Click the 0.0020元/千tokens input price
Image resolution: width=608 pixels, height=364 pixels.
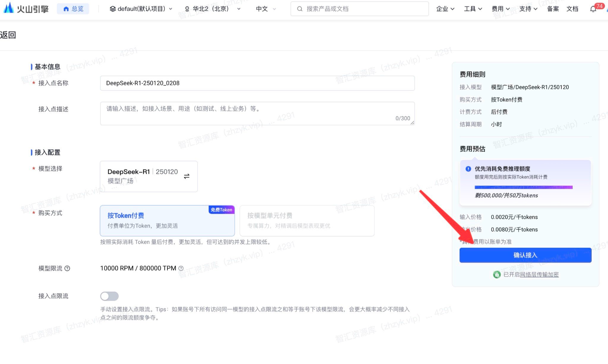tap(514, 217)
